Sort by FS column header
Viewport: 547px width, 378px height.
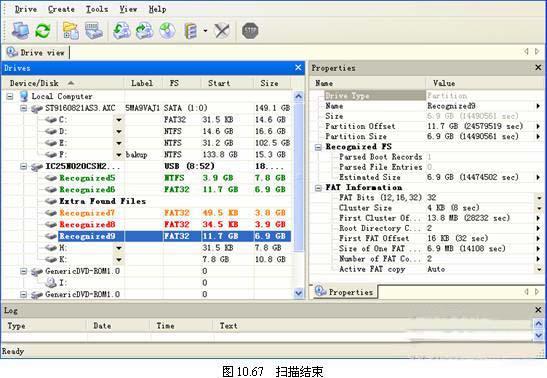[x=182, y=83]
